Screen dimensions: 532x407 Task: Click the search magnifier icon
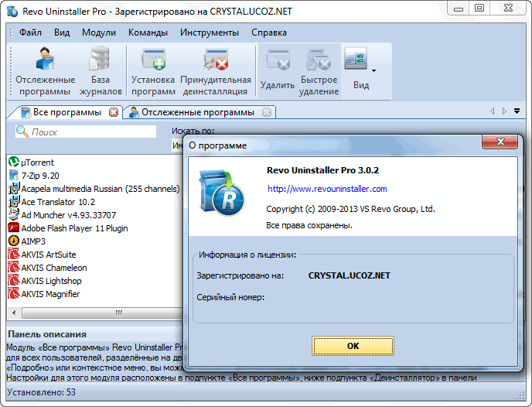22,132
